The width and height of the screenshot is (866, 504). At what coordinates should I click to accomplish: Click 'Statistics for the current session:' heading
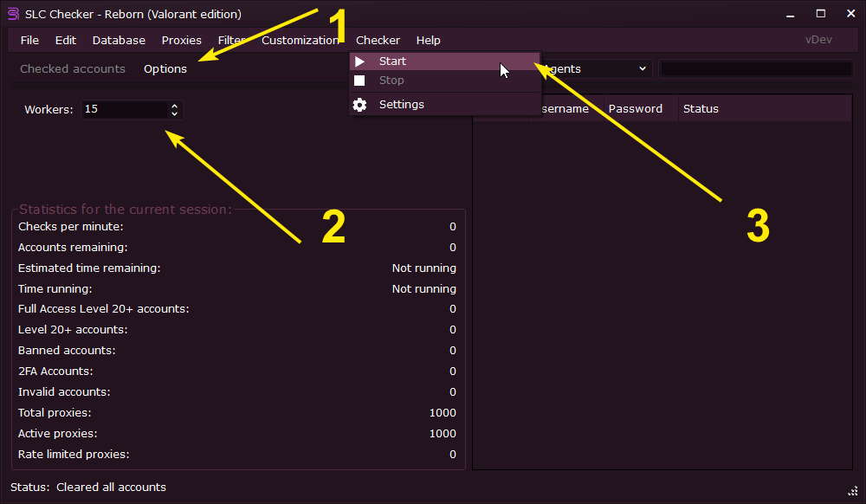coord(126,210)
